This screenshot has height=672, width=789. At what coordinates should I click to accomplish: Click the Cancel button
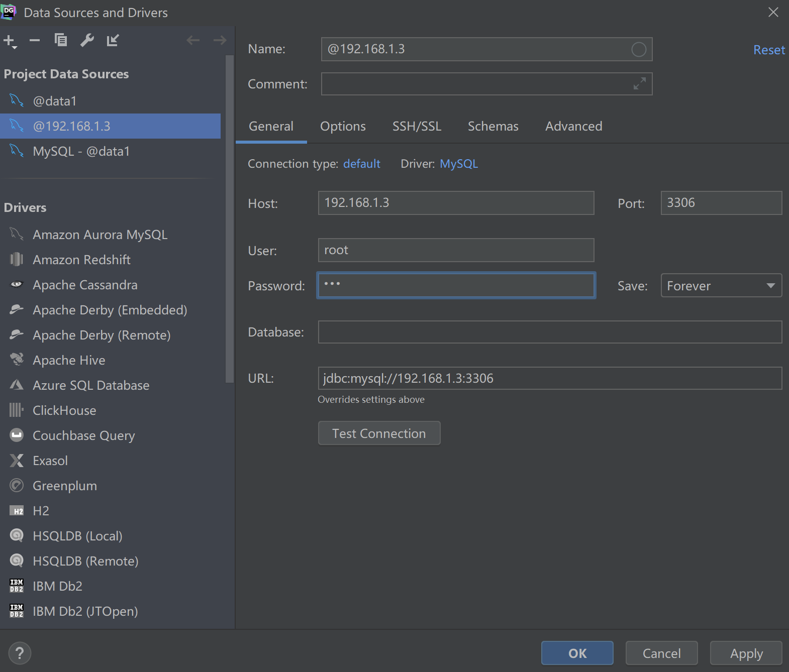pos(662,653)
